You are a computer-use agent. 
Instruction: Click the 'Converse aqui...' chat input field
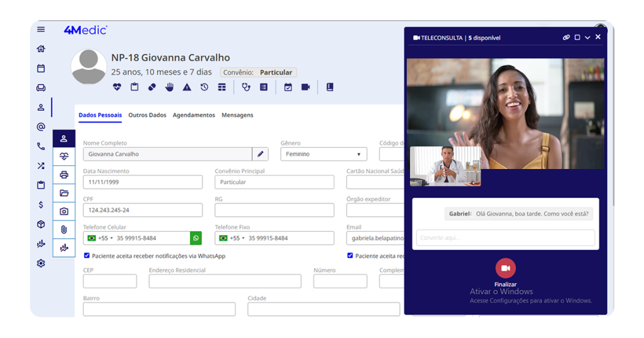(x=505, y=237)
